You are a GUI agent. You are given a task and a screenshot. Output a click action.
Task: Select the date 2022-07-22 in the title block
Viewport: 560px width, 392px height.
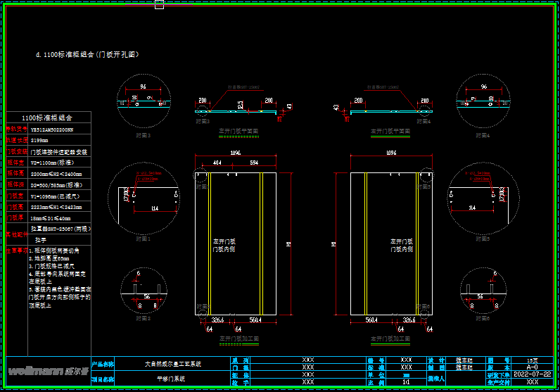click(533, 374)
